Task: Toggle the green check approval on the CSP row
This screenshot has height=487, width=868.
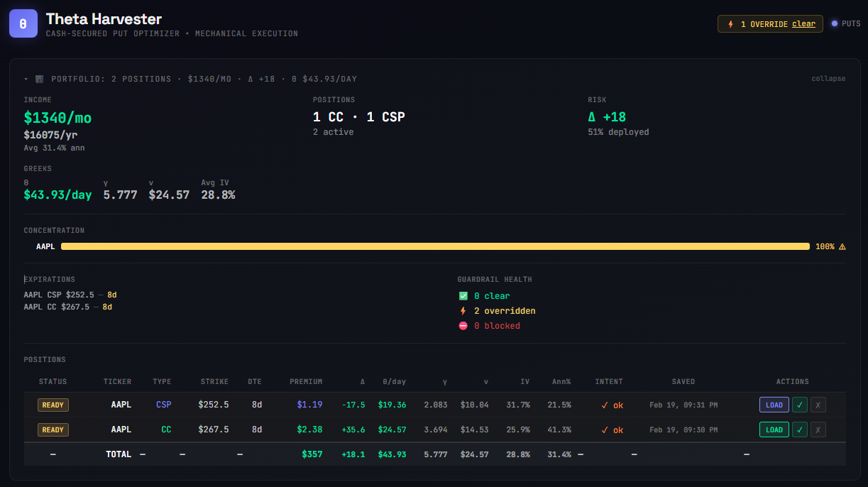Action: [x=801, y=404]
